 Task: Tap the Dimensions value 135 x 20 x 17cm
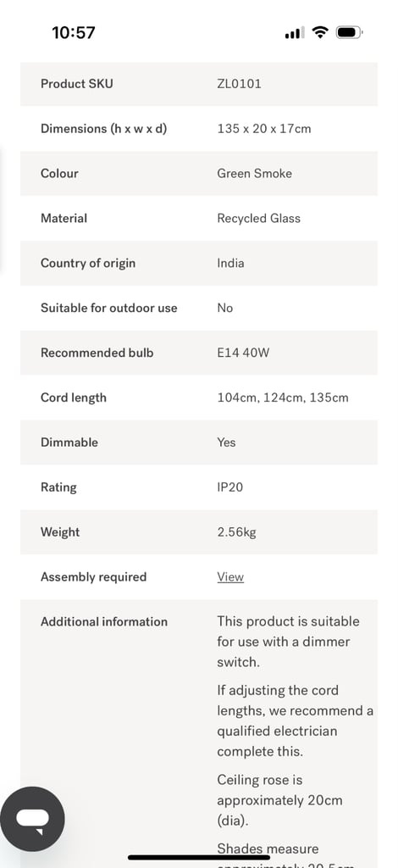point(263,129)
